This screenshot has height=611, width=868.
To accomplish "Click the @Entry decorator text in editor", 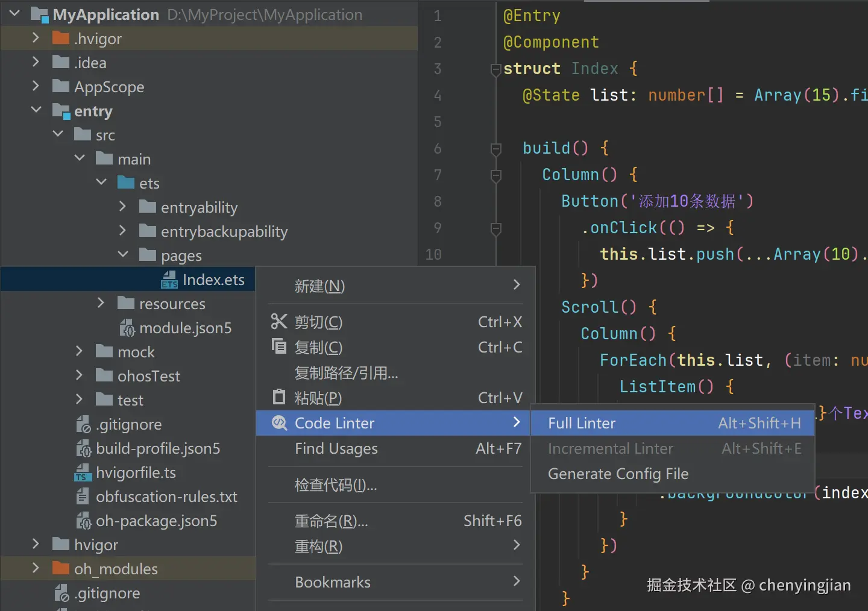I will pyautogui.click(x=532, y=16).
